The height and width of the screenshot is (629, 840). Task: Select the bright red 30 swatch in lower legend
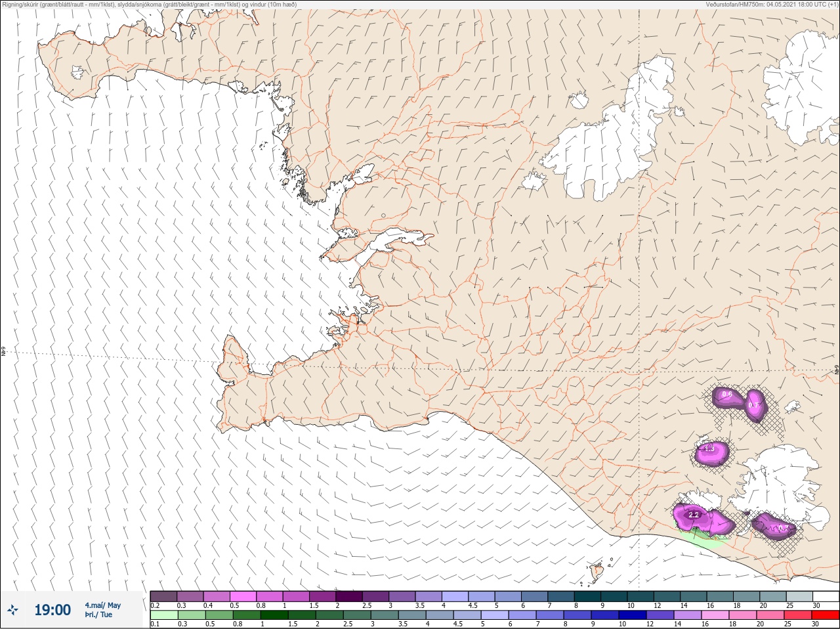(x=826, y=615)
